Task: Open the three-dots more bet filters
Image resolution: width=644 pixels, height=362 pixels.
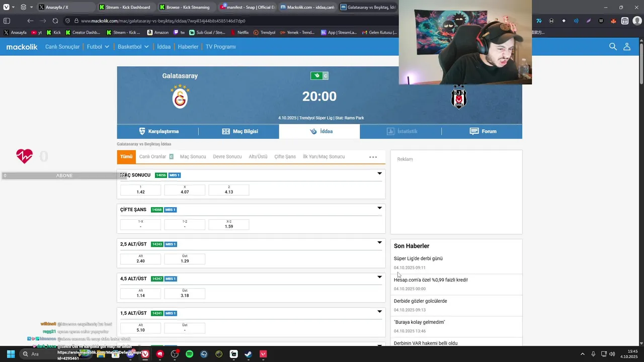Action: coord(373,157)
